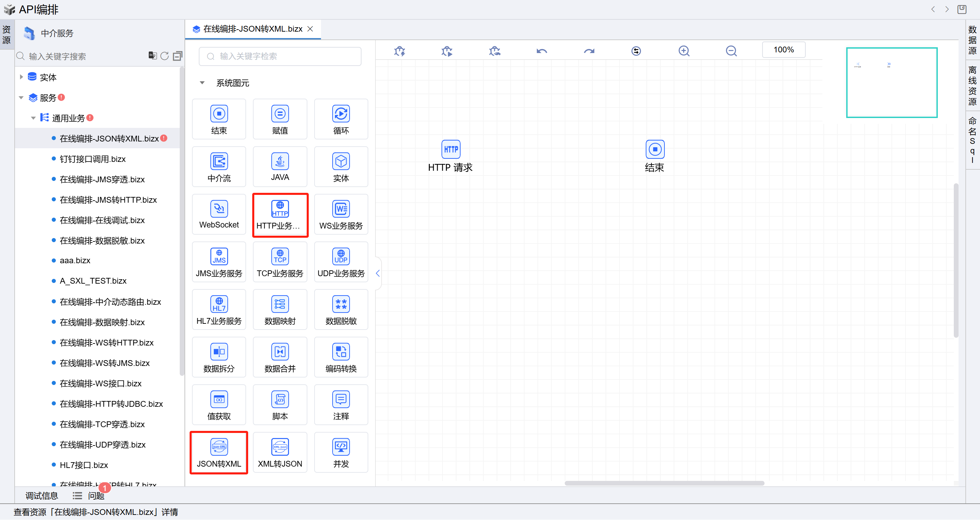Click the refresh icon in resource search bar
The image size is (980, 520).
(x=164, y=56)
